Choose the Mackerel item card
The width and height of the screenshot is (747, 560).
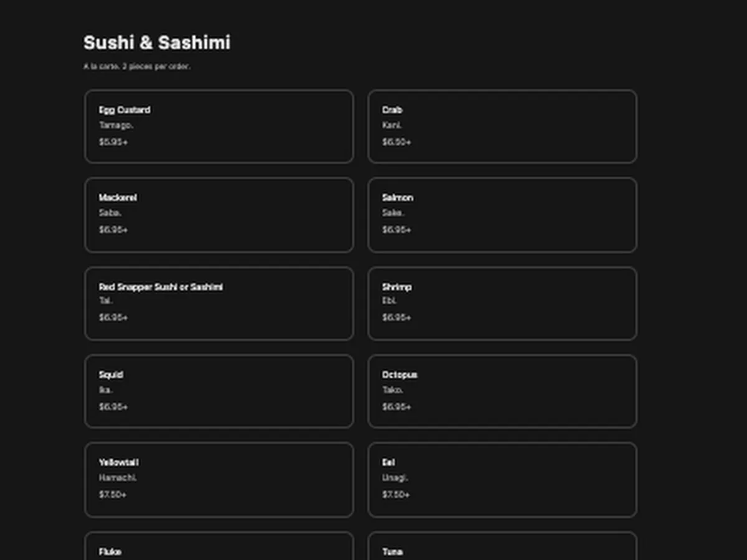[x=218, y=215]
